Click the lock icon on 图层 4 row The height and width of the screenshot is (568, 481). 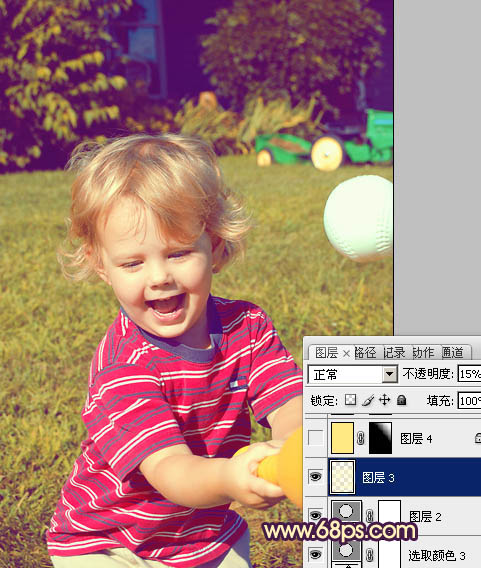click(x=478, y=438)
